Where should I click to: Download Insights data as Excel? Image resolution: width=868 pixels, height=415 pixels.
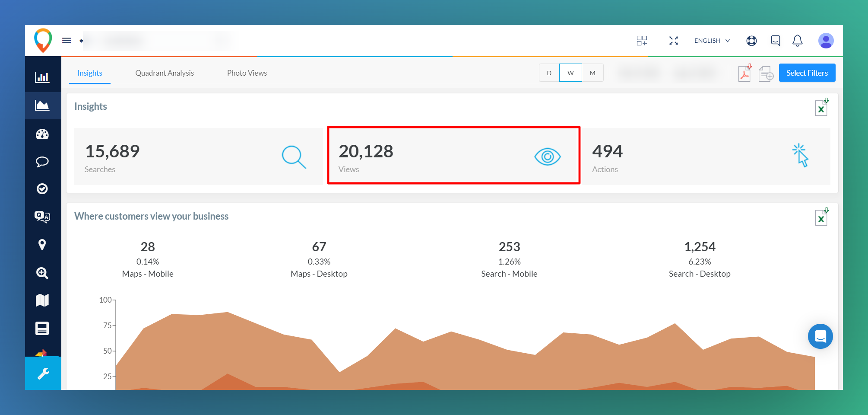pos(821,108)
